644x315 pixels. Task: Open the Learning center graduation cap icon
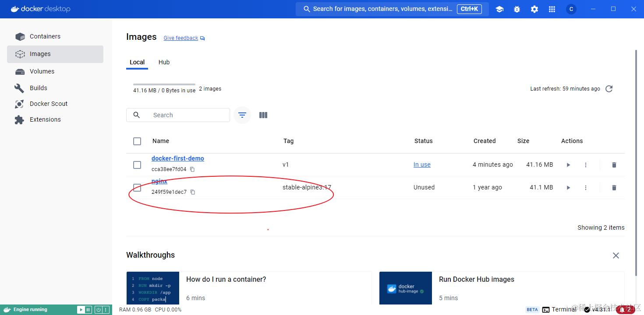pyautogui.click(x=499, y=9)
